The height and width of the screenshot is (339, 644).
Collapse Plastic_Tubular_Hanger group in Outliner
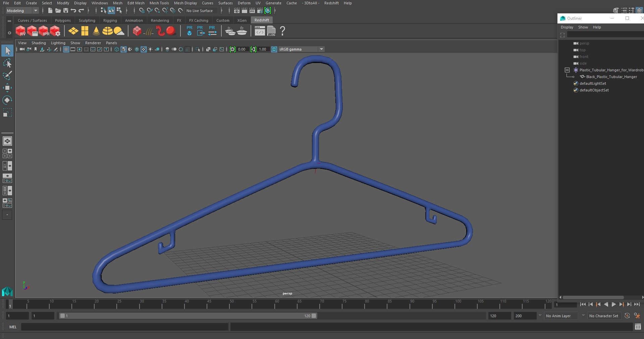pos(567,70)
